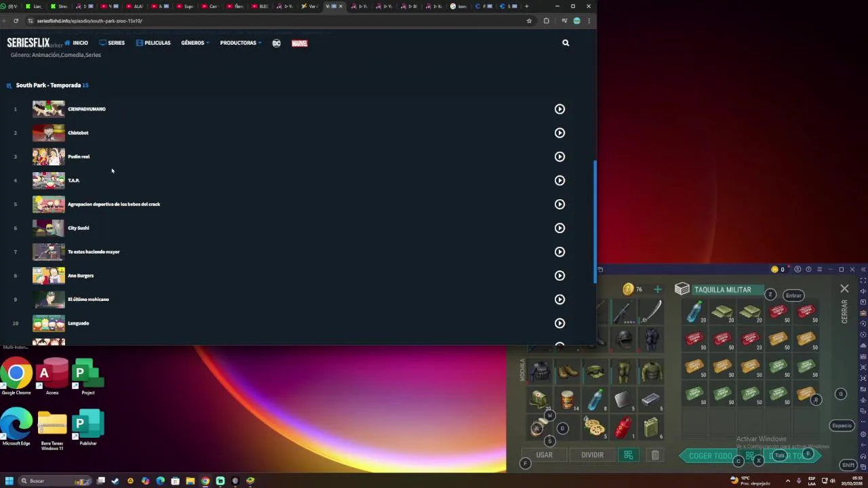Add coins with the plus icon

[657, 289]
